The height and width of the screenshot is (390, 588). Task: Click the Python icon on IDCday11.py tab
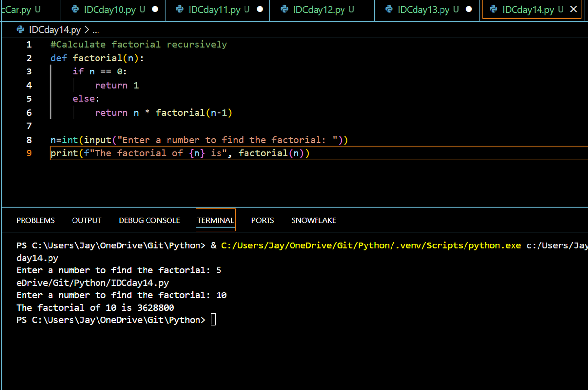click(179, 9)
